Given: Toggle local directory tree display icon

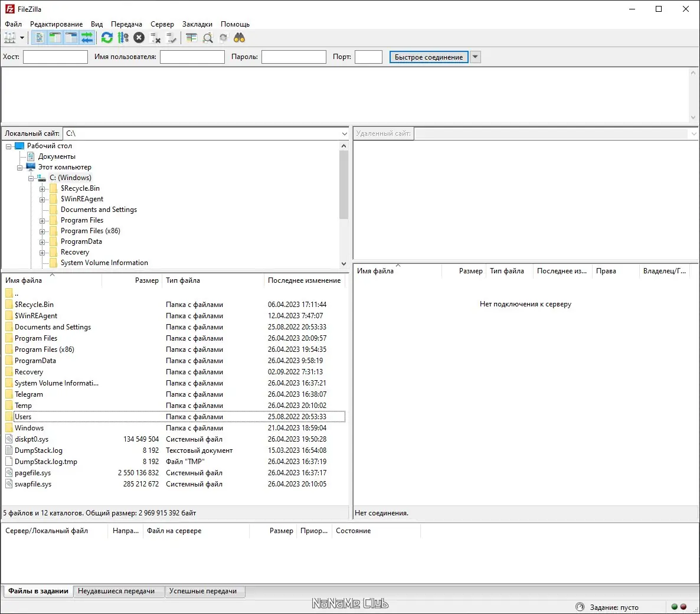Looking at the screenshot, I should (x=55, y=38).
